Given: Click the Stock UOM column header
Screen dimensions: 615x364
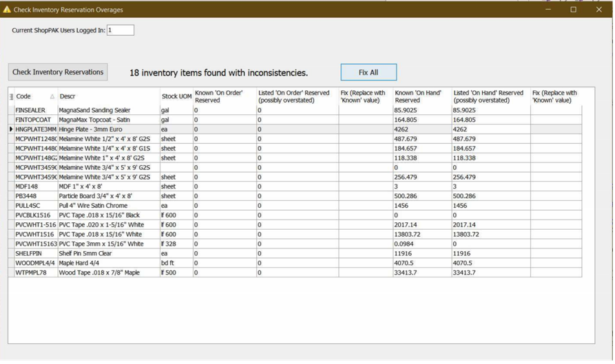Looking at the screenshot, I should (x=176, y=97).
